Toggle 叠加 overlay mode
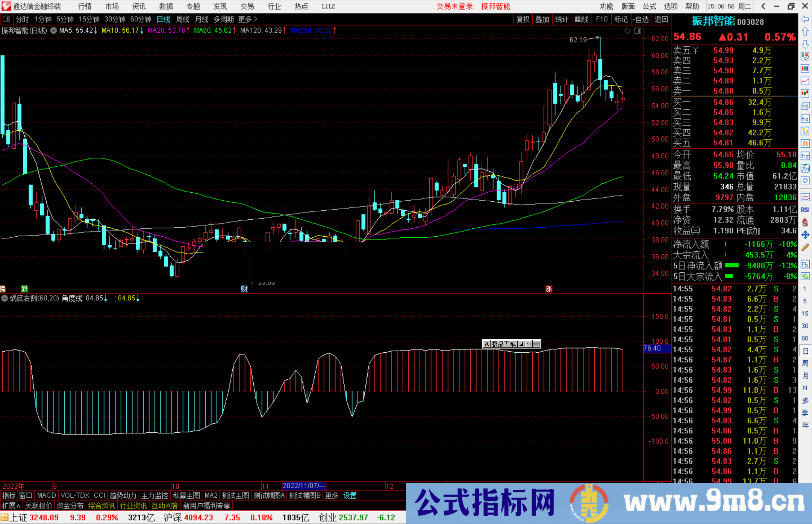The width and height of the screenshot is (812, 524). click(x=542, y=19)
